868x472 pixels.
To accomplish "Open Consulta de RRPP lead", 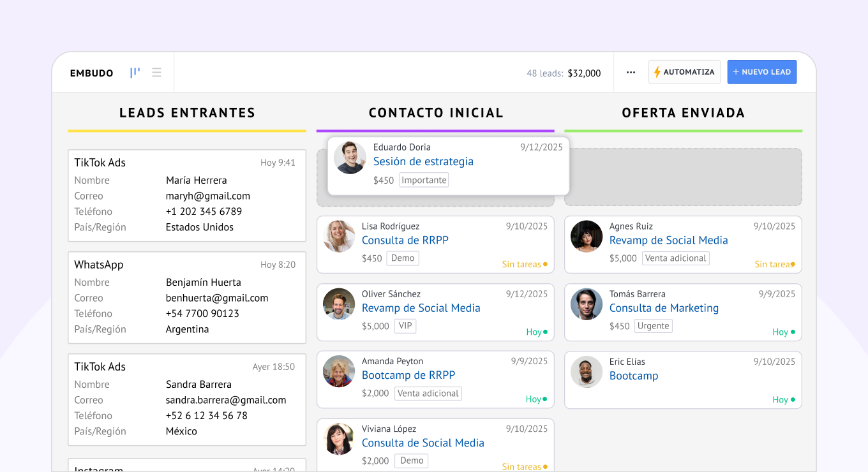I will 405,240.
